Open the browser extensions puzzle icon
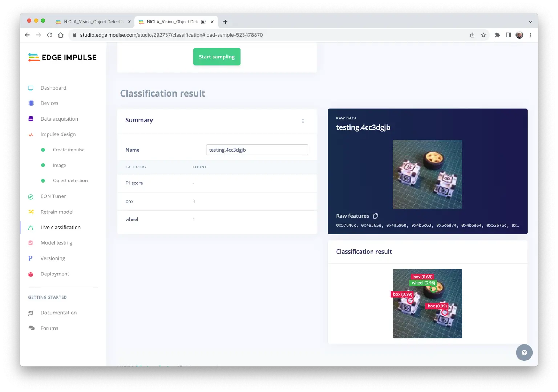The width and height of the screenshot is (558, 392). pos(497,35)
